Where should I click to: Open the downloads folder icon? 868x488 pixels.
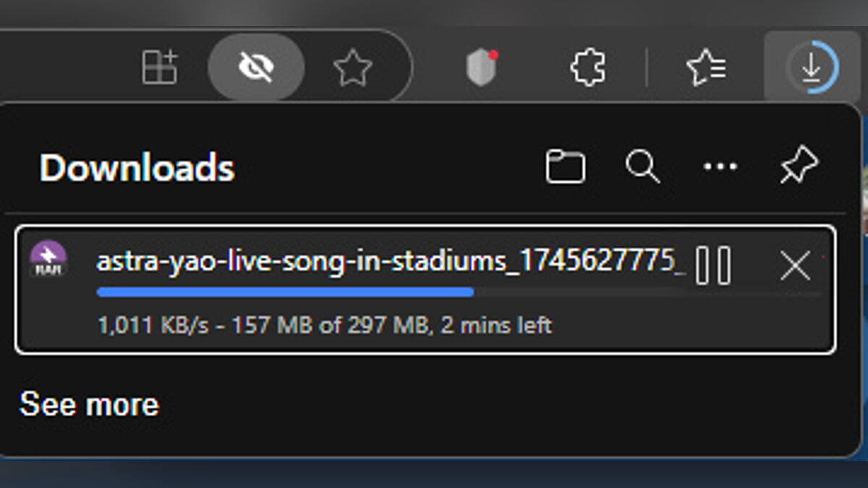click(x=565, y=167)
